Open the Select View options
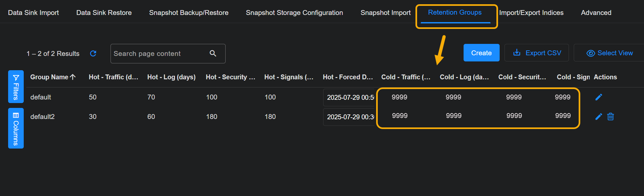This screenshot has width=644, height=196. click(610, 53)
